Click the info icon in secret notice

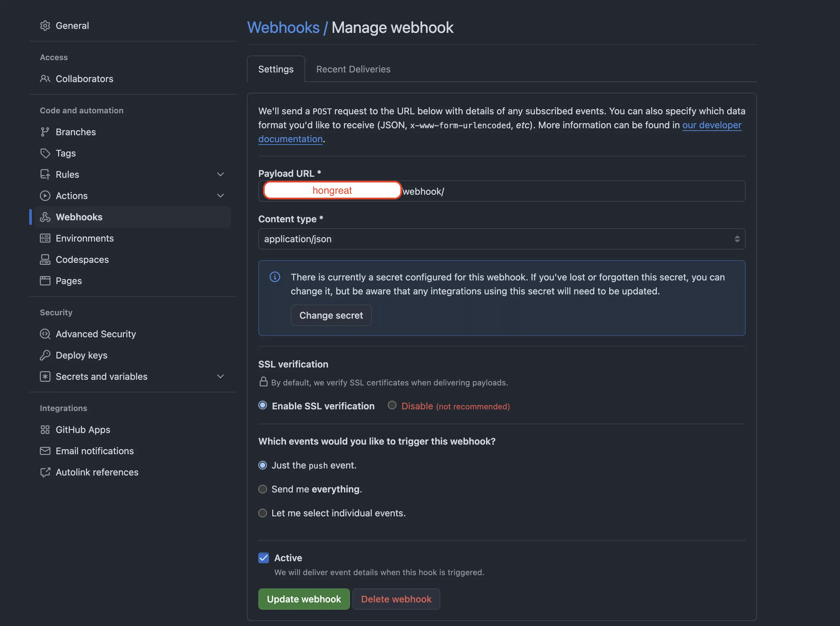(x=275, y=277)
